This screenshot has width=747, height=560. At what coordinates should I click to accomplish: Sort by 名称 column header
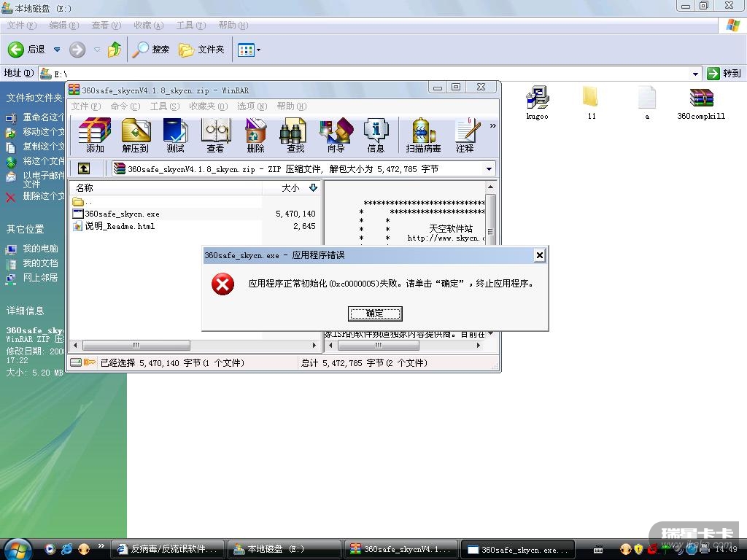pos(166,188)
